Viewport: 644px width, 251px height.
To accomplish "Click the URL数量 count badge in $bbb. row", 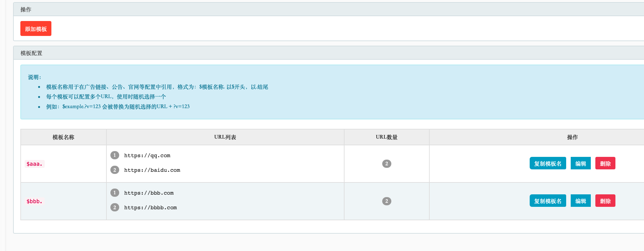I will (386, 201).
